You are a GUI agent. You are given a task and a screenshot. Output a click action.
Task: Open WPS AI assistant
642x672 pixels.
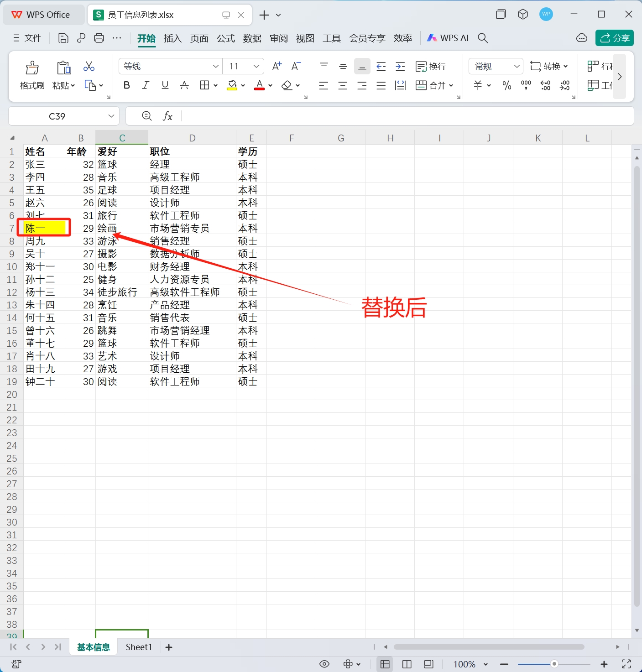coord(448,38)
